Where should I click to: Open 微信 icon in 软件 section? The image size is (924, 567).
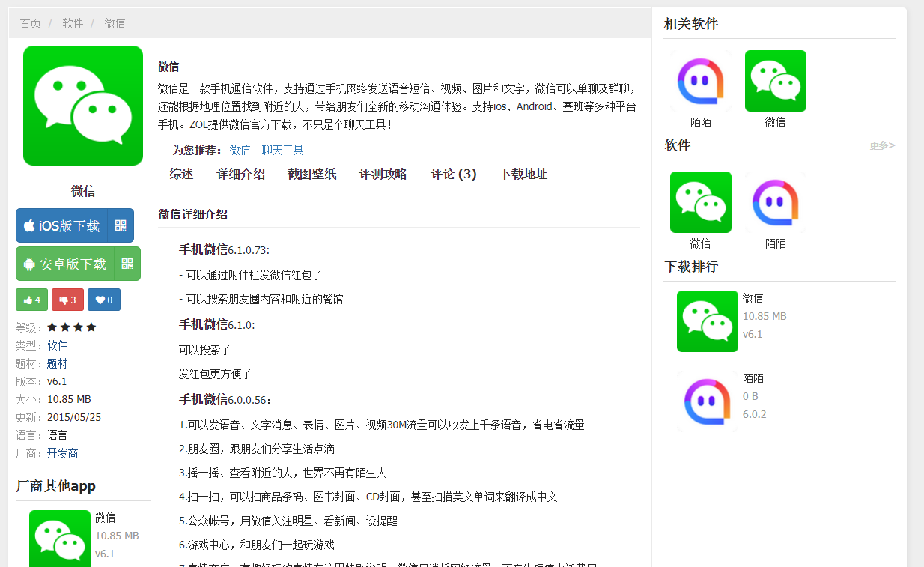(701, 202)
